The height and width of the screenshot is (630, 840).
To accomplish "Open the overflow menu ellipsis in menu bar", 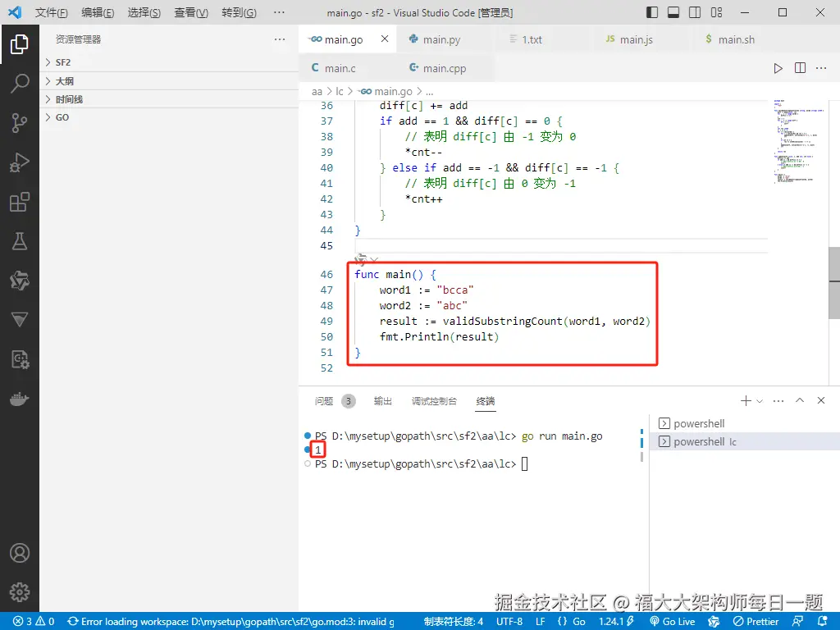I will click(x=279, y=12).
